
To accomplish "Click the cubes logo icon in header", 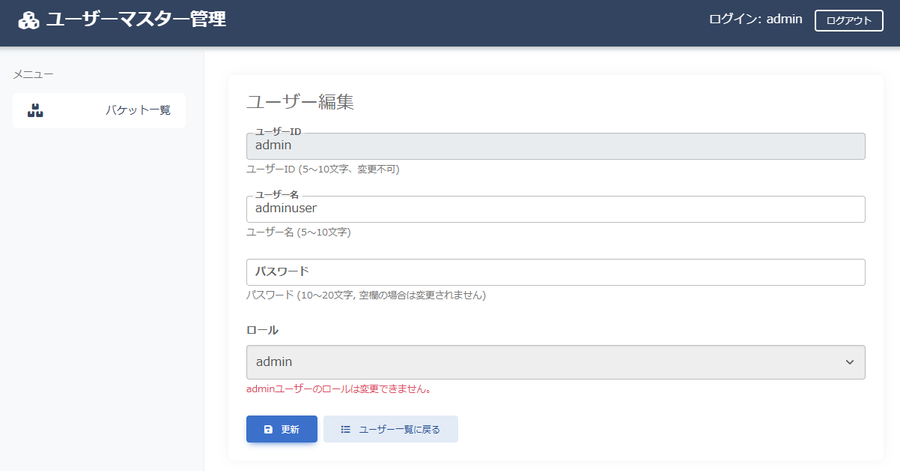I will tap(29, 20).
